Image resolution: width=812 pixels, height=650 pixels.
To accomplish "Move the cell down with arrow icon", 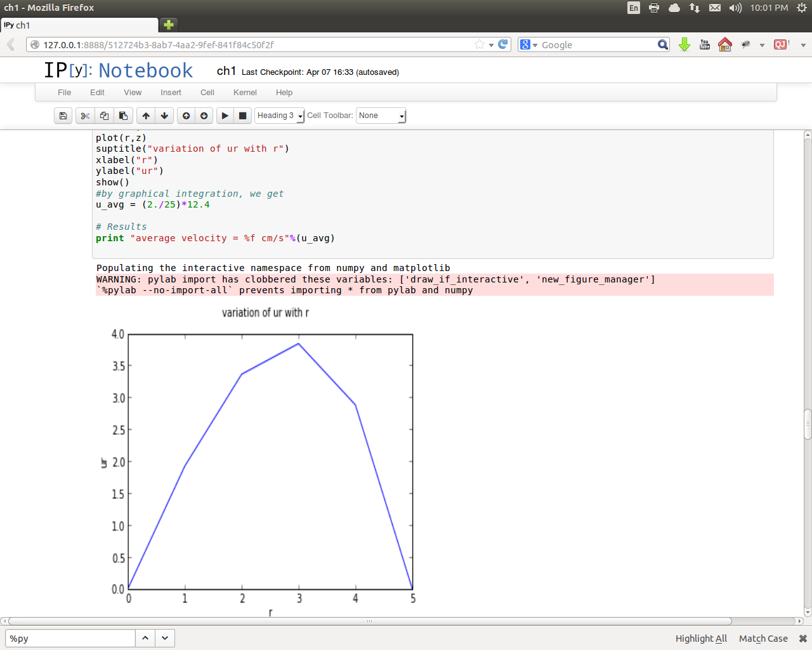I will coord(164,116).
